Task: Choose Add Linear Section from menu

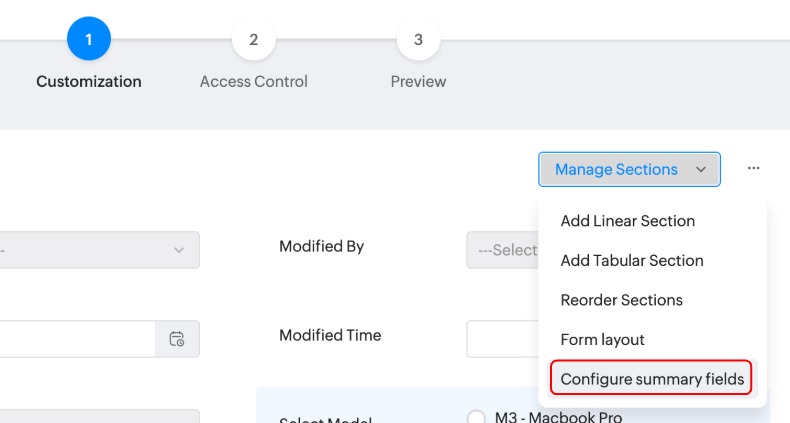Action: coord(627,221)
